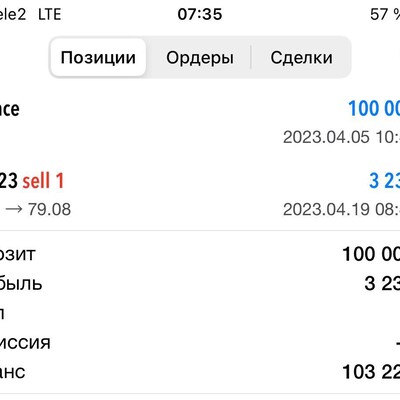Viewport: 400px width, 400px height.
Task: Tap the 07:35 clock in status bar
Action: click(x=200, y=14)
